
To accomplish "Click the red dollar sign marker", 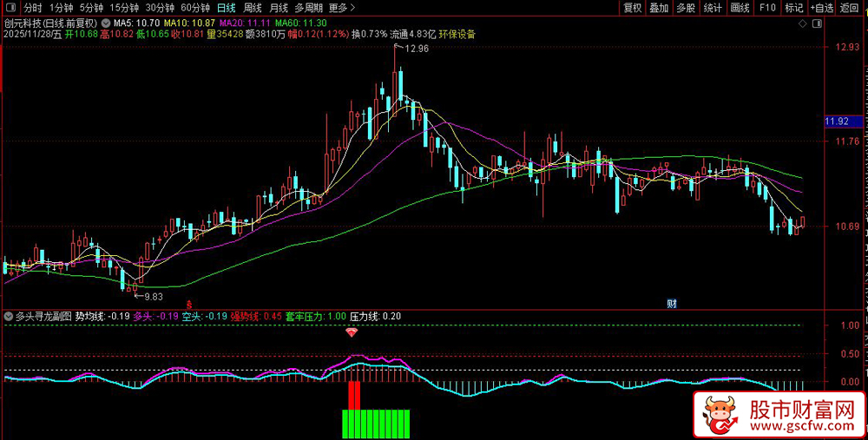I will 189,304.
